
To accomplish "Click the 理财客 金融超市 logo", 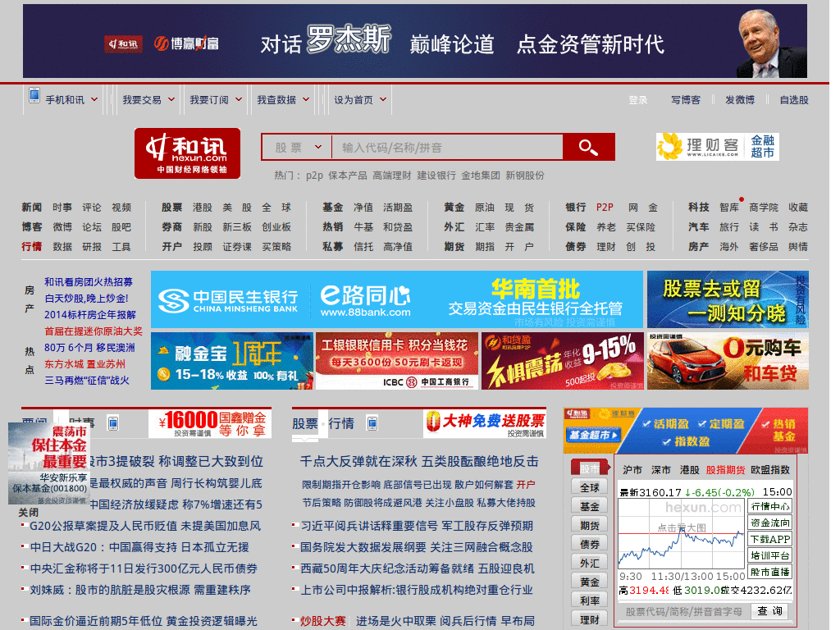I will click(x=717, y=147).
